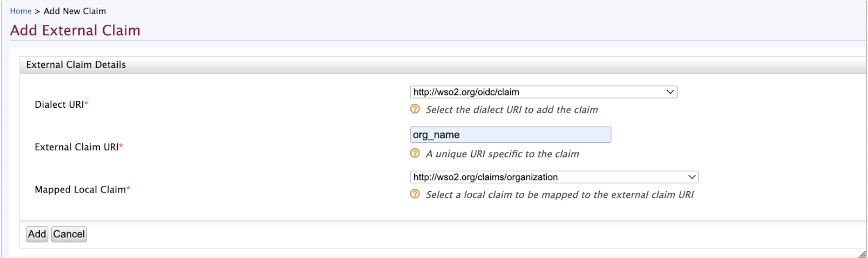Image resolution: width=868 pixels, height=258 pixels.
Task: Open the Dialect URI dropdown
Action: 543,92
